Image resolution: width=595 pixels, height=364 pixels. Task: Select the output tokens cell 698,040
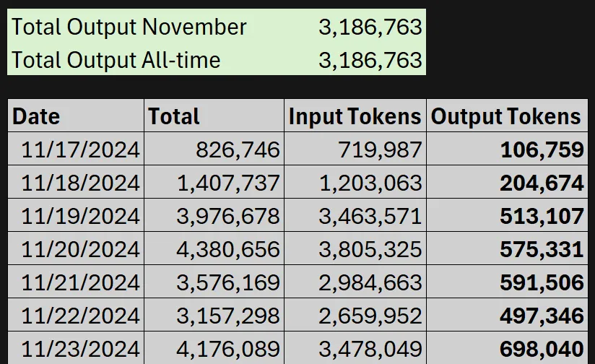pyautogui.click(x=508, y=348)
